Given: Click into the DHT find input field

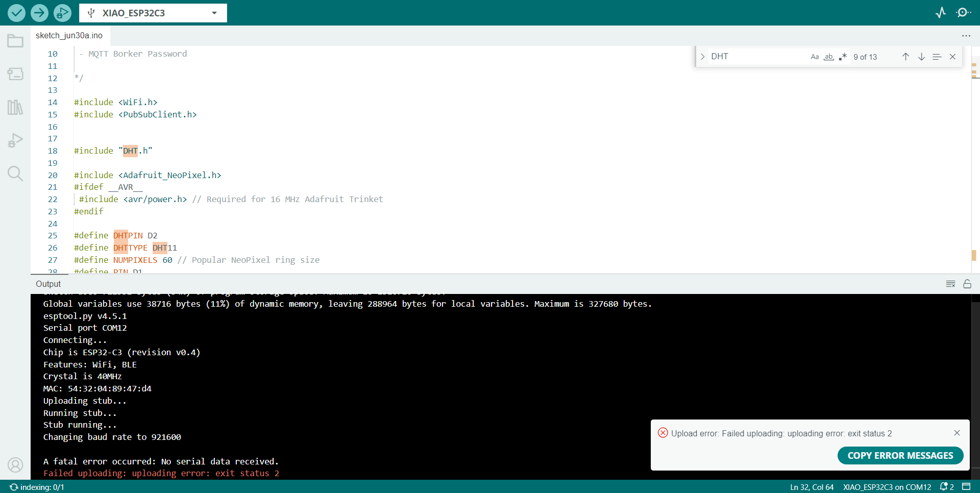Looking at the screenshot, I should click(757, 57).
